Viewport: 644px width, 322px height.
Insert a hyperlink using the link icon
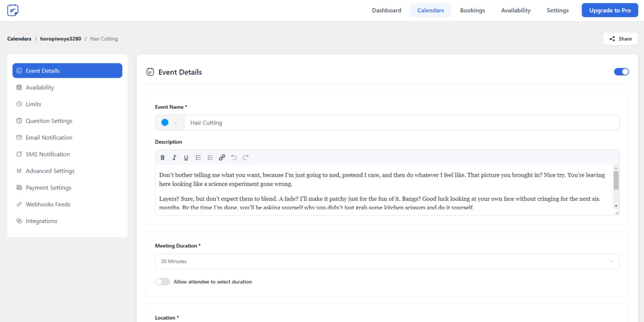tap(222, 157)
